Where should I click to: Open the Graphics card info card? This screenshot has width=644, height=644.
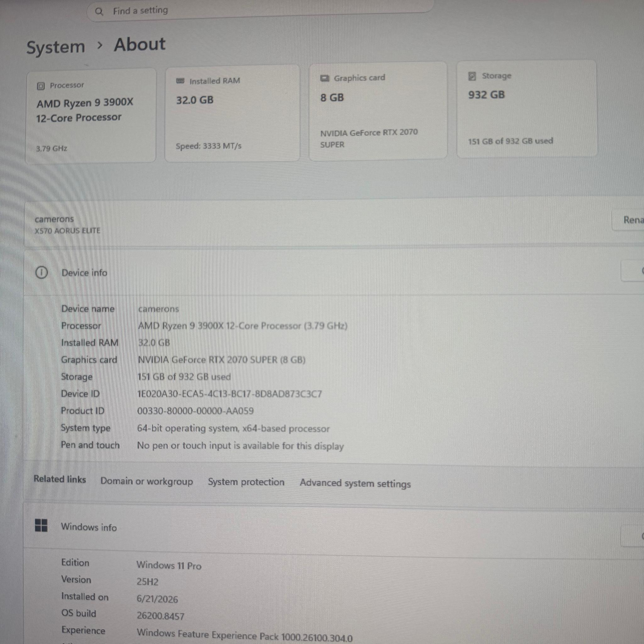pos(378,111)
